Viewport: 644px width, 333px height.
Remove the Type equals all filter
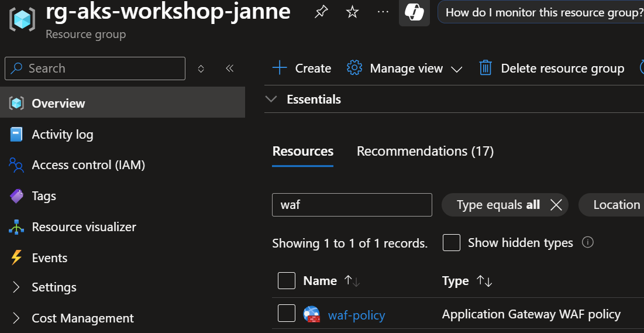click(x=556, y=205)
